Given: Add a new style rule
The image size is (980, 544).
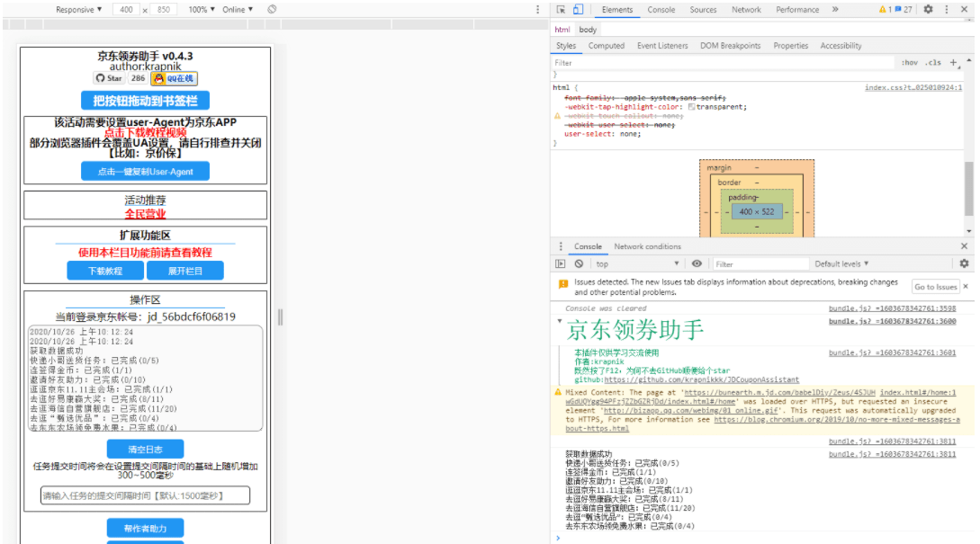Looking at the screenshot, I should point(953,62).
